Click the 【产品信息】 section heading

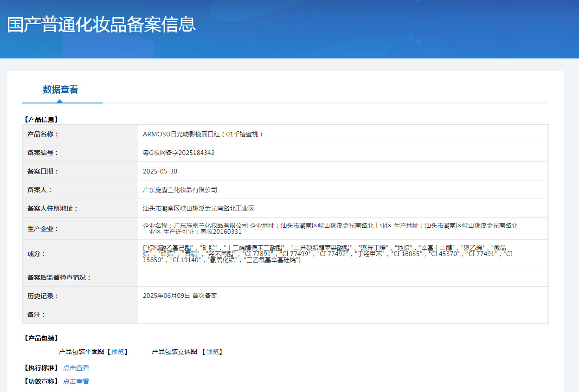tap(41, 120)
